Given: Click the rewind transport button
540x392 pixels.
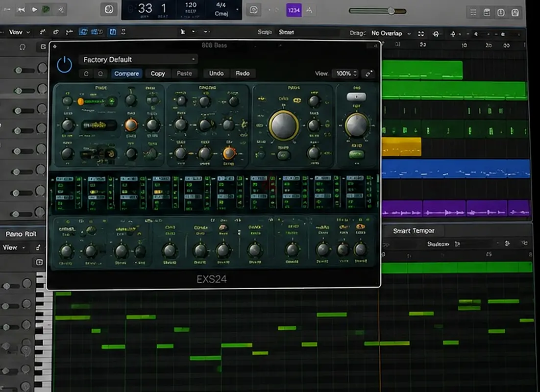Looking at the screenshot, I should point(21,10).
